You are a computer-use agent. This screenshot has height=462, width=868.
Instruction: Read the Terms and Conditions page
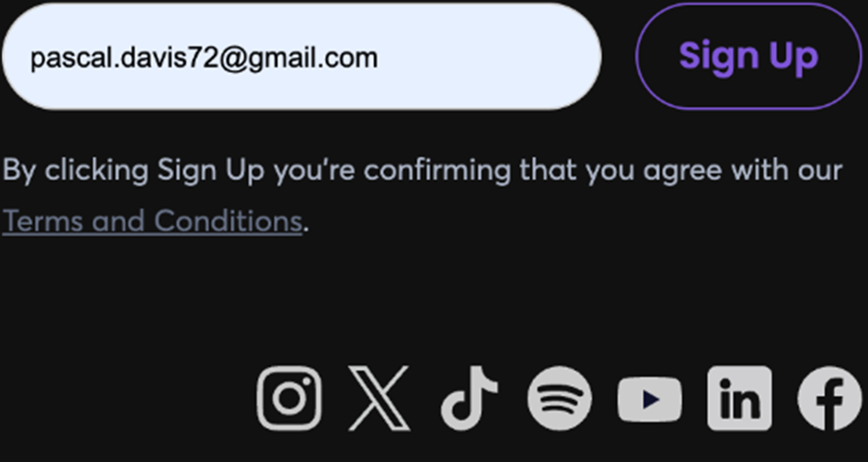pyautogui.click(x=152, y=221)
